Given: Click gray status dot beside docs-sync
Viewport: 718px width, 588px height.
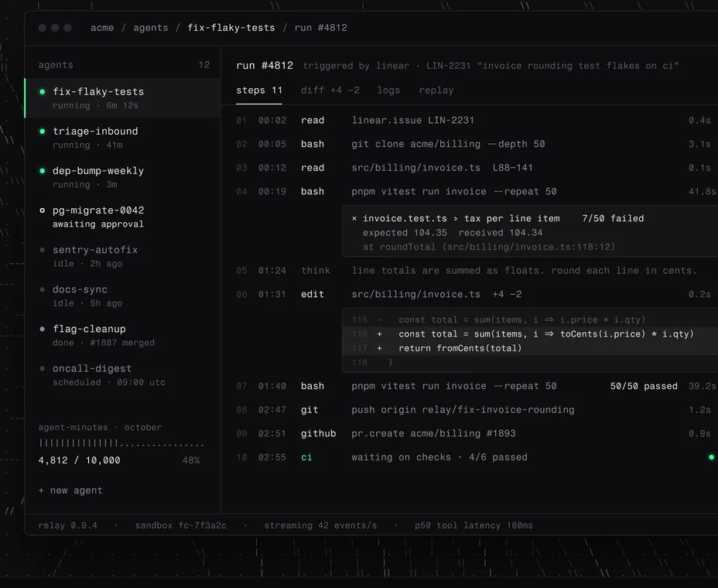Looking at the screenshot, I should 42,289.
